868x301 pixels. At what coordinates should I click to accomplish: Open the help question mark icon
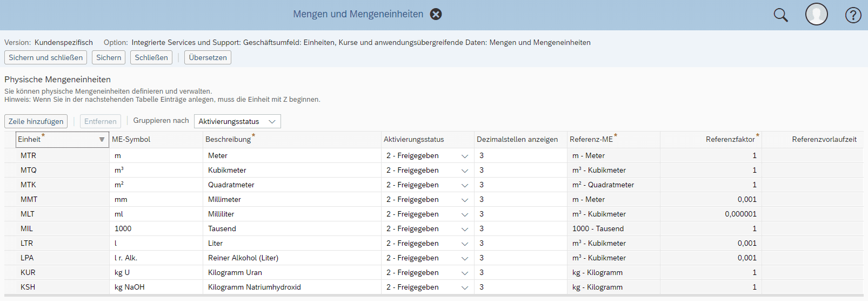[853, 15]
